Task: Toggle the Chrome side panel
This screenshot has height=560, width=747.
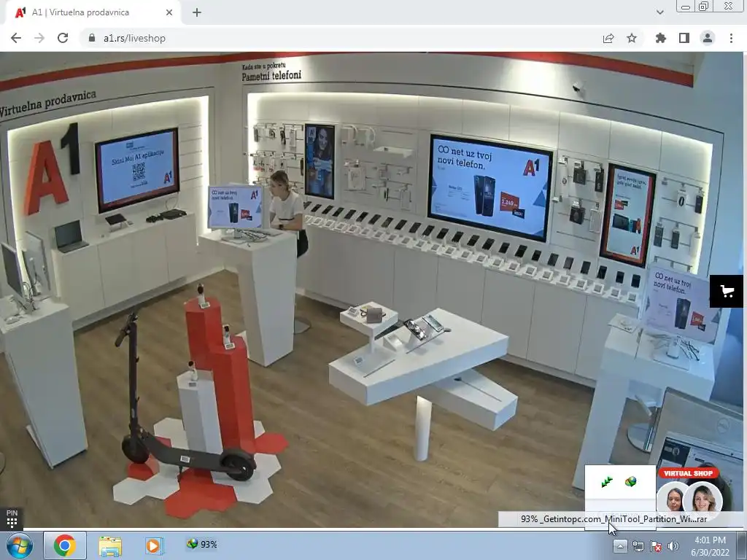Action: 684,38
